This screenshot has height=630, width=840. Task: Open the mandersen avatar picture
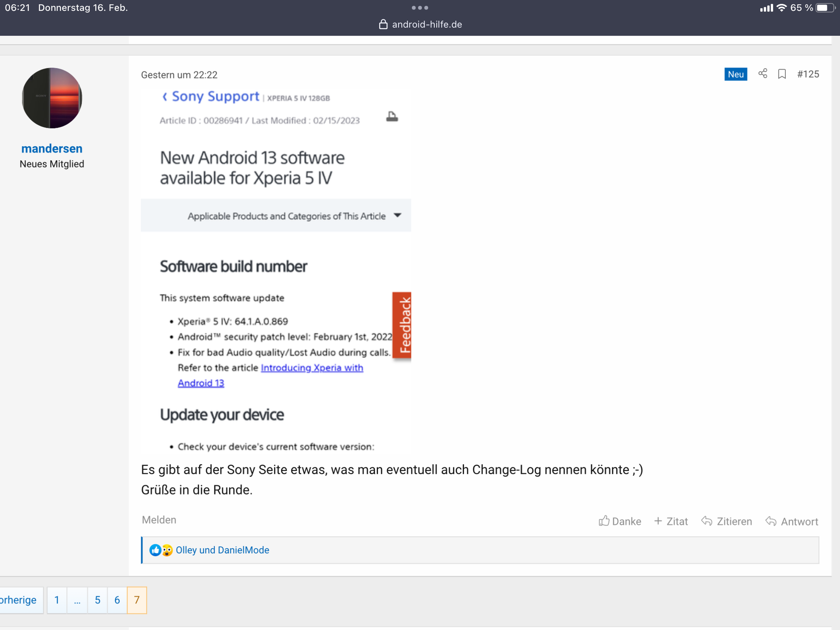(52, 98)
